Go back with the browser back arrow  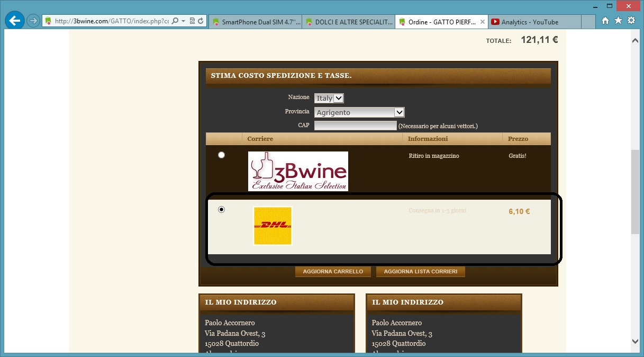(x=15, y=21)
